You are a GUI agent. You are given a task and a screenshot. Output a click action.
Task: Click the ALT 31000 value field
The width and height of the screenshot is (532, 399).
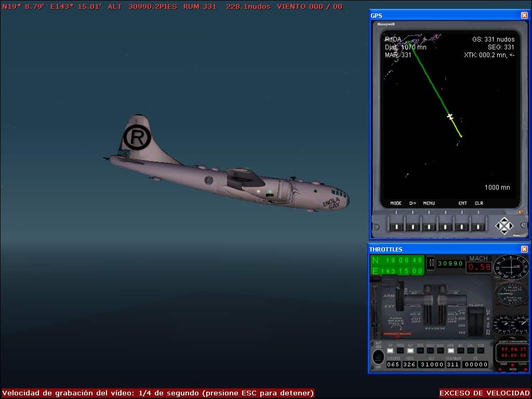(x=432, y=365)
